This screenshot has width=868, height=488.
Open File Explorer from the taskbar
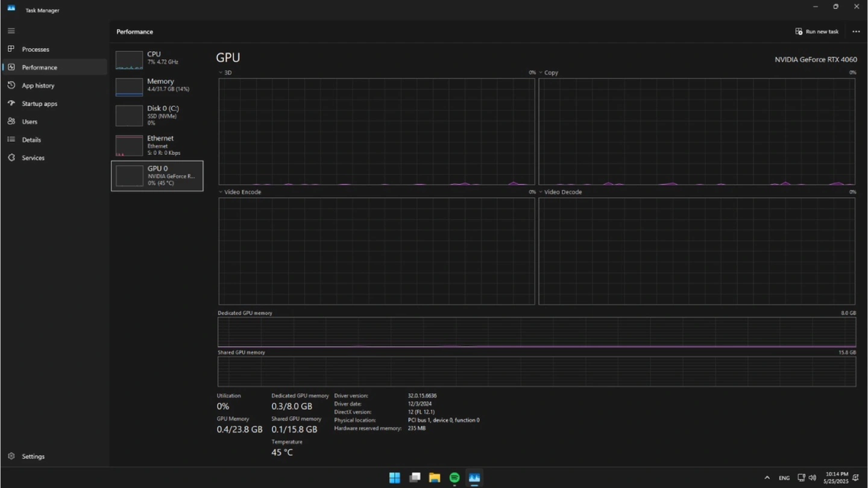click(435, 478)
